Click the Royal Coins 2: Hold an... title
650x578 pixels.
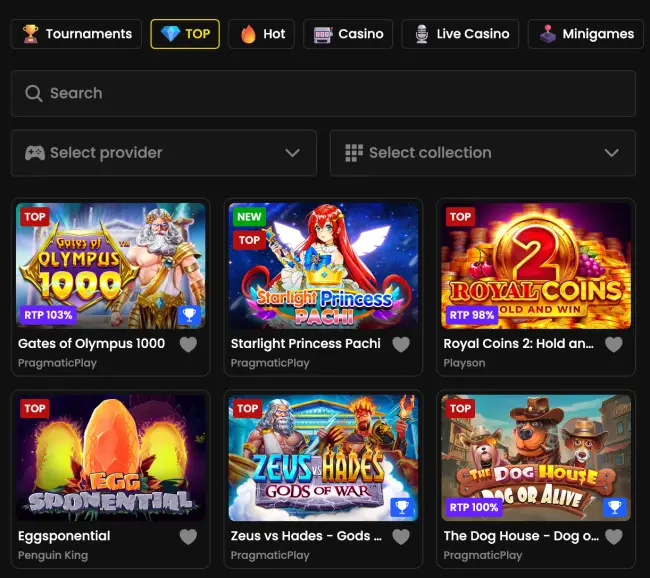click(519, 344)
